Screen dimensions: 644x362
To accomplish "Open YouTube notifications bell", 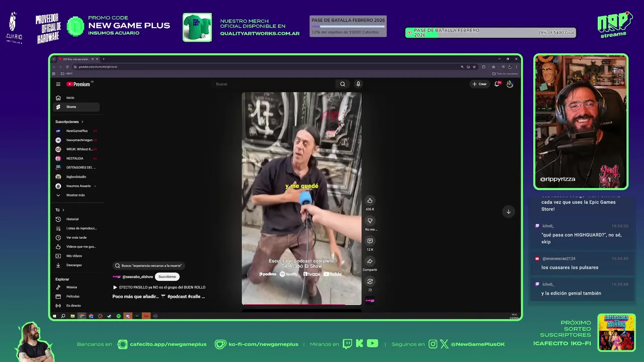I will (497, 84).
